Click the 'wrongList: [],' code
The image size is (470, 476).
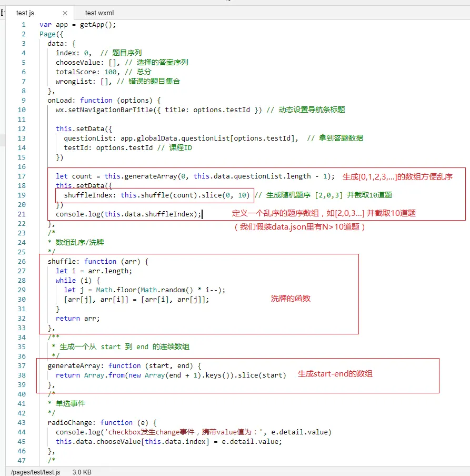(x=84, y=82)
